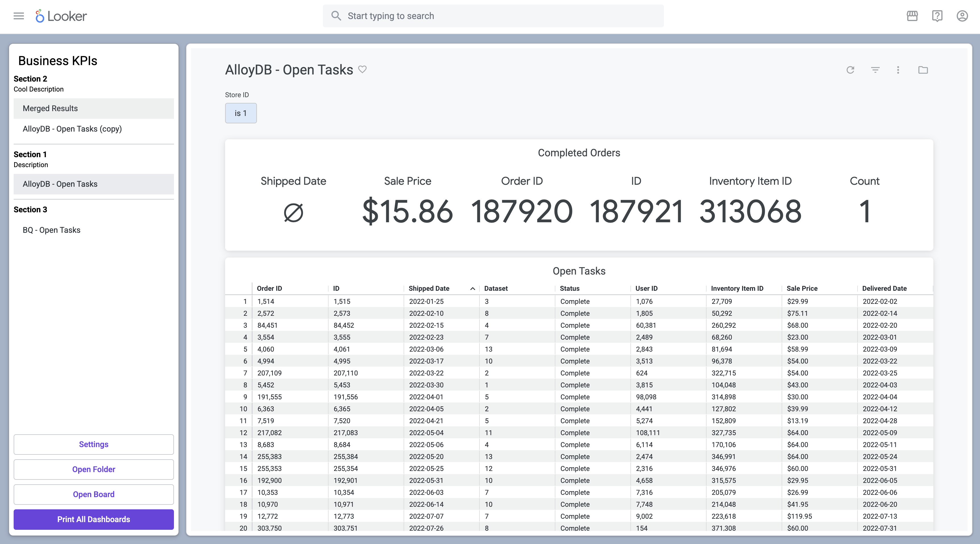Click the Settings button
Image resolution: width=980 pixels, height=544 pixels.
[x=94, y=444]
